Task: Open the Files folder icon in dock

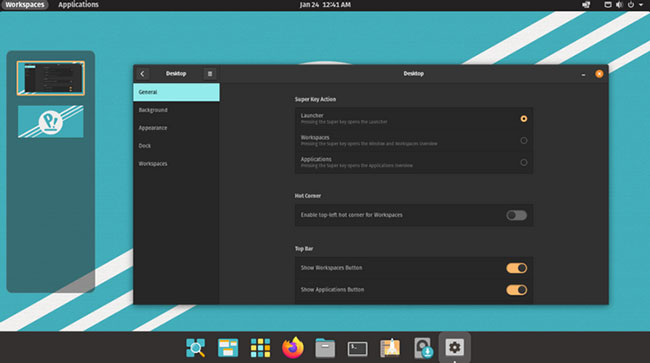Action: [325, 348]
